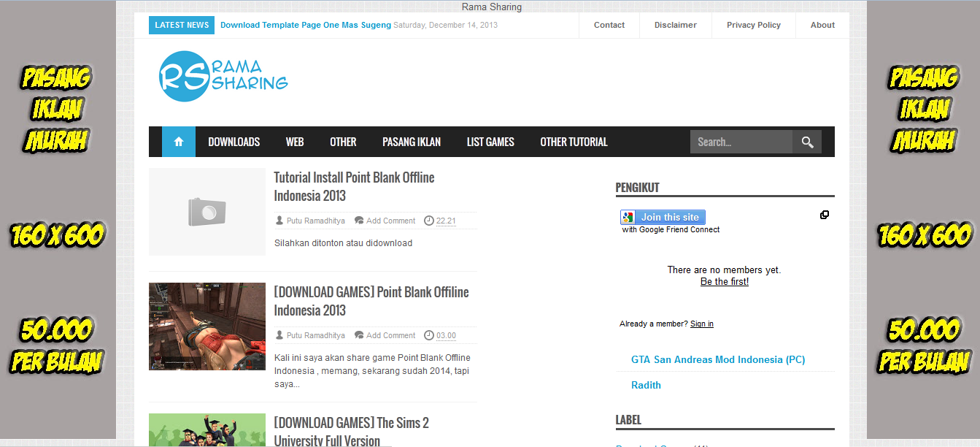Select text 'Silahkan ditonton atau didownload'
Viewport: 980px width, 447px height.
pos(343,242)
